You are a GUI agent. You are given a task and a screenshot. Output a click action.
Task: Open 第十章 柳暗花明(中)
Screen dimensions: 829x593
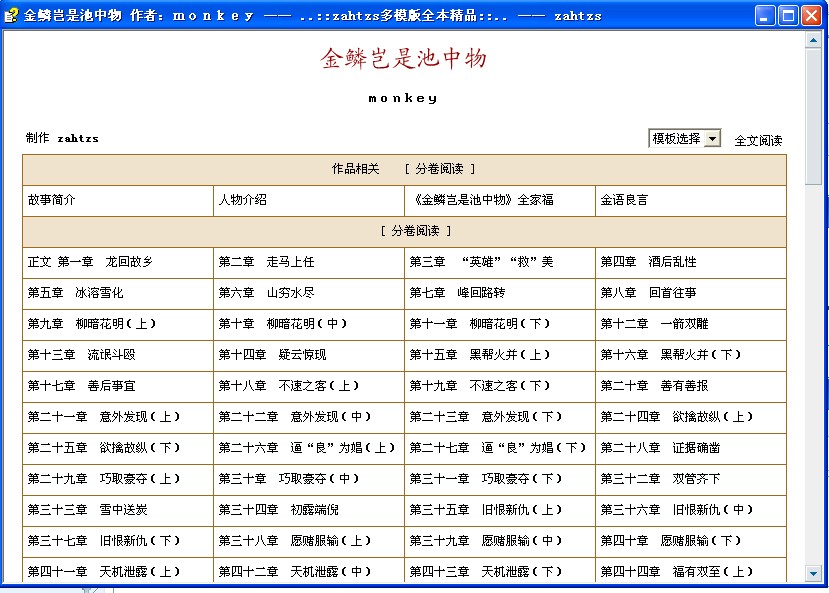click(283, 323)
